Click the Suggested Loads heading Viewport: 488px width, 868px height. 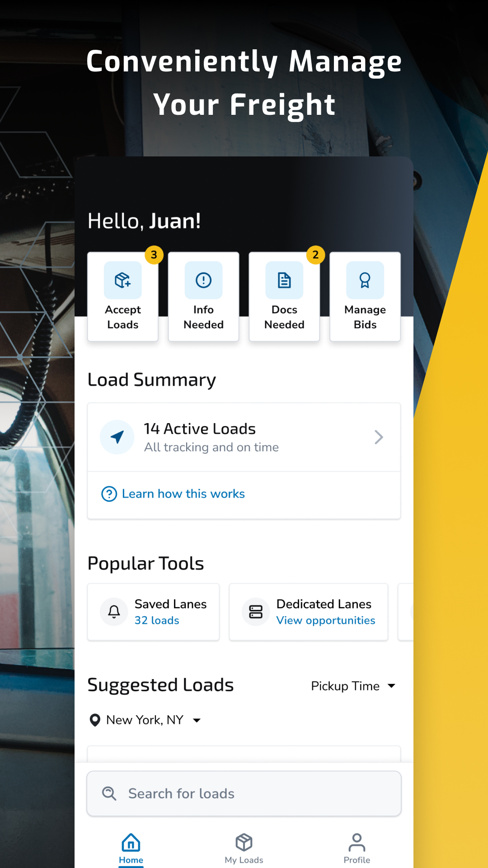tap(160, 685)
